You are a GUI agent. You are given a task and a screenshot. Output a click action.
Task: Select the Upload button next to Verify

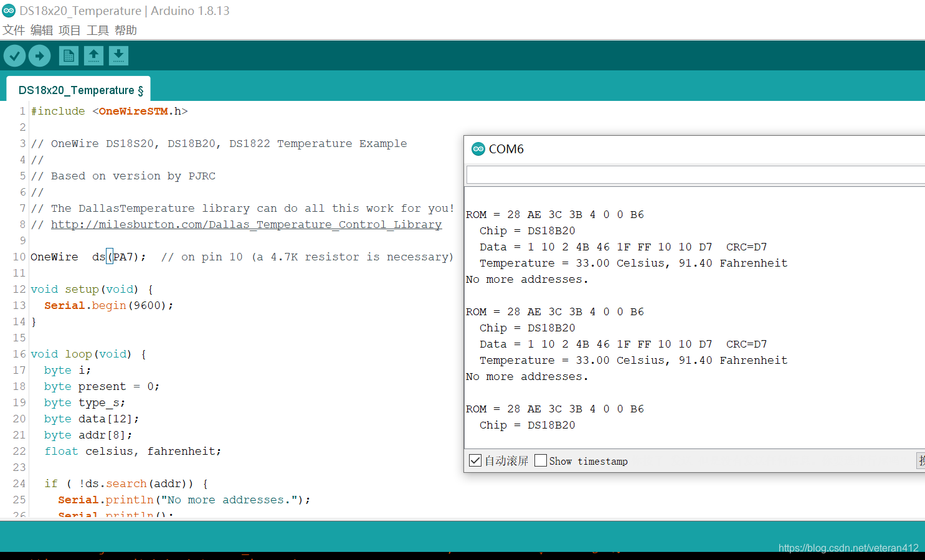[x=39, y=55]
